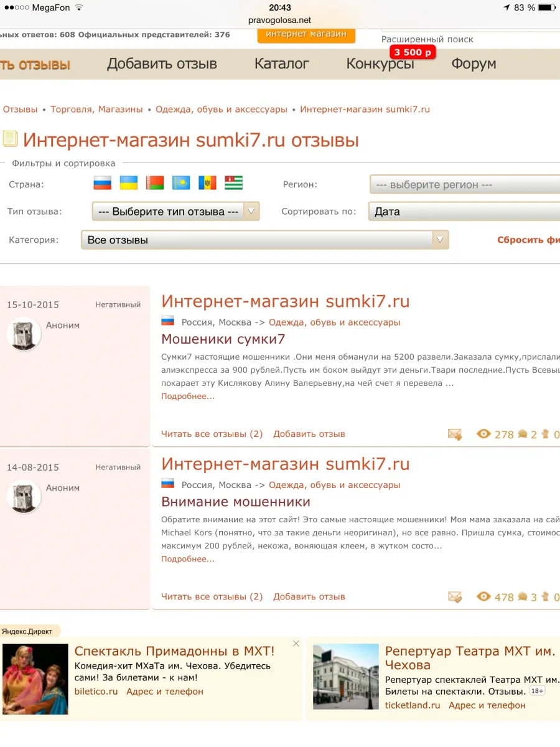The width and height of the screenshot is (560, 747).
Task: Go to the 'Отзывы' breadcrumb
Action: pos(21,110)
